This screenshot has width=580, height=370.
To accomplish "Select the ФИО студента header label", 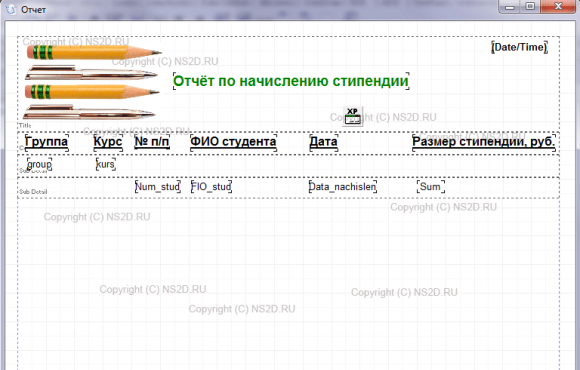I will tap(233, 142).
